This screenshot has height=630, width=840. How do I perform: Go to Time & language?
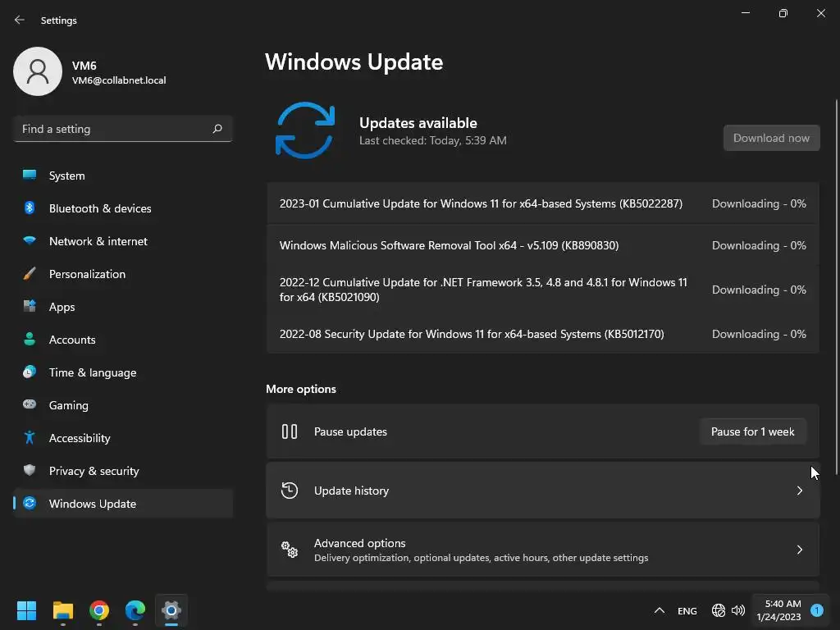123,372
